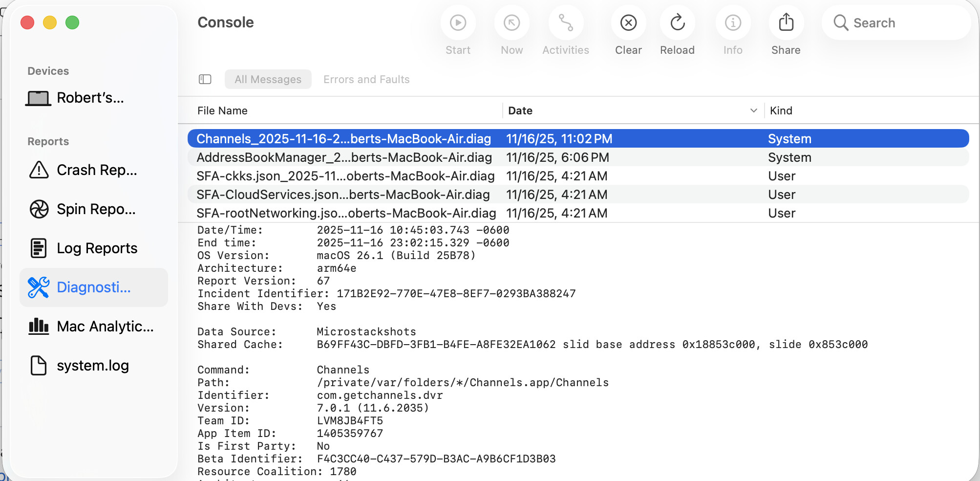The image size is (980, 481).
Task: Sort by Kind column header
Action: pyautogui.click(x=781, y=111)
